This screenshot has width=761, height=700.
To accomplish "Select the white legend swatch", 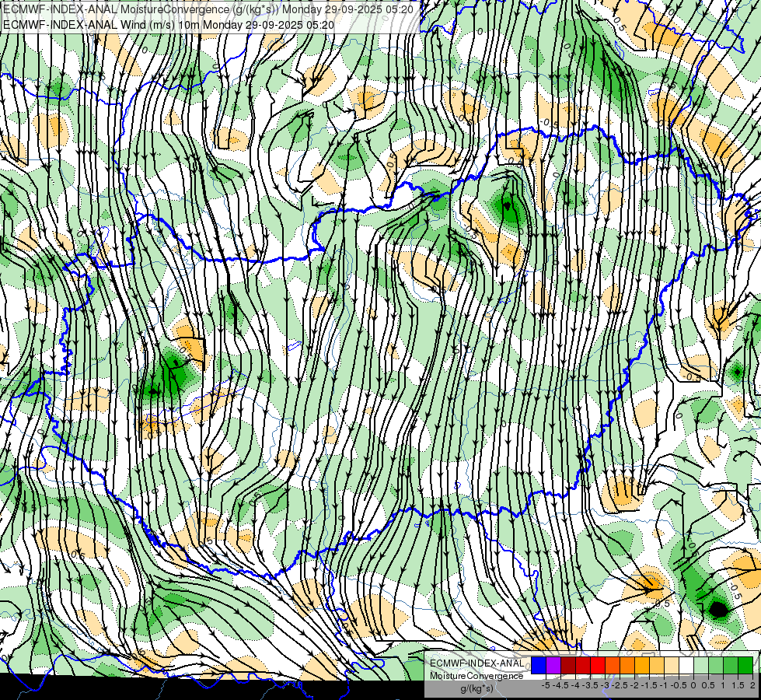I will [686, 665].
